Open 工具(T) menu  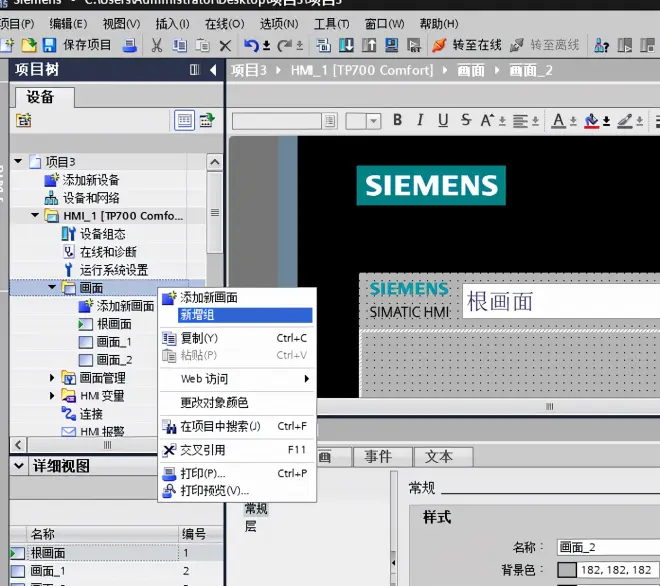click(331, 24)
